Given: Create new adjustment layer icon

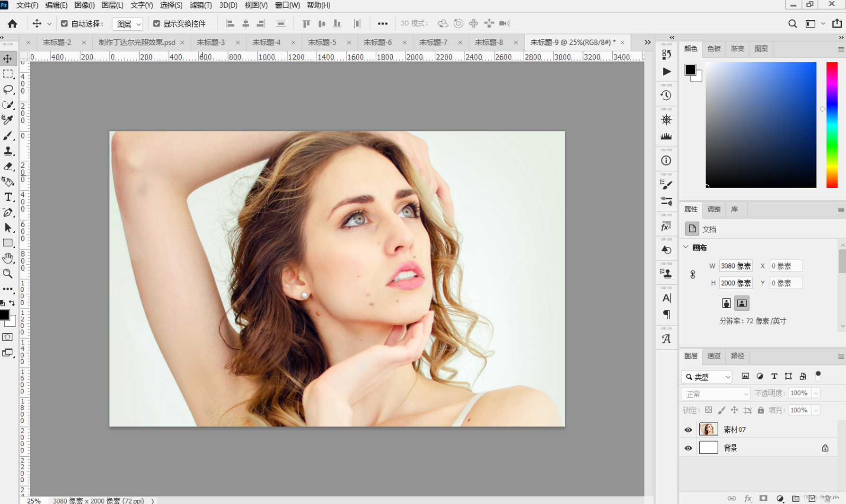Looking at the screenshot, I should 780,498.
